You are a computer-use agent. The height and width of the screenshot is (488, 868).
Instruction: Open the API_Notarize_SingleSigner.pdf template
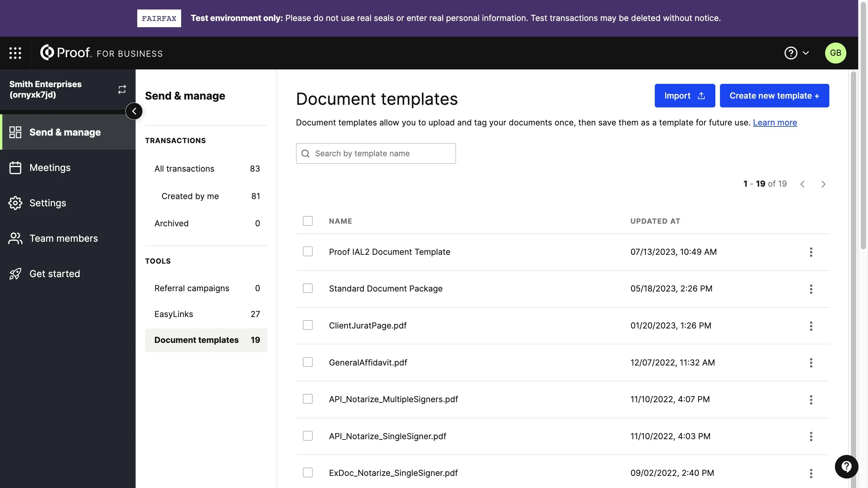point(387,437)
